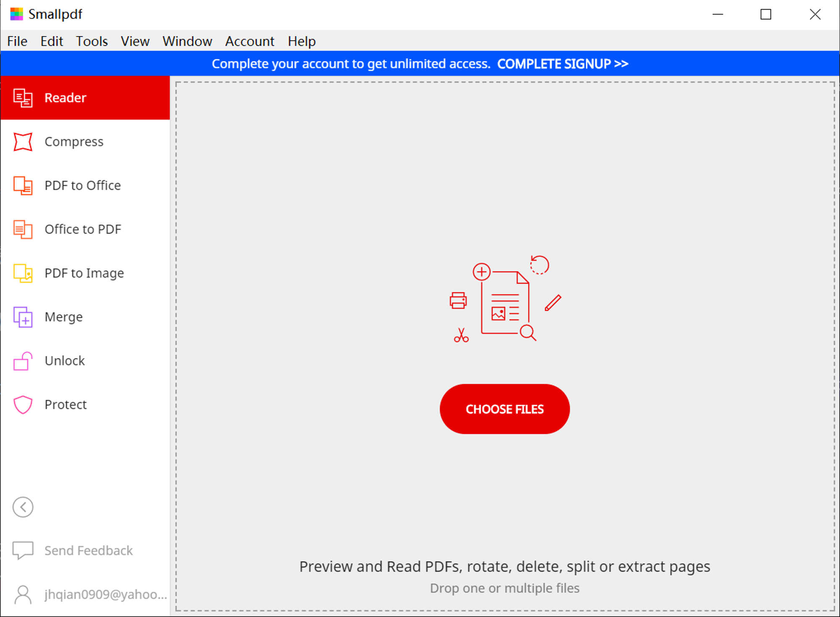
Task: Click the user account avatar icon
Action: [x=23, y=594]
